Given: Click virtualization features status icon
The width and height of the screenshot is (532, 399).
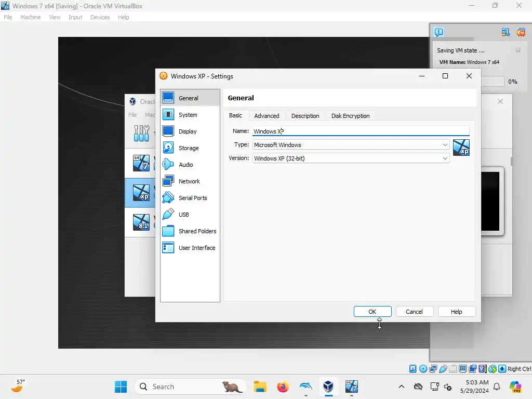Looking at the screenshot, I should (482, 369).
